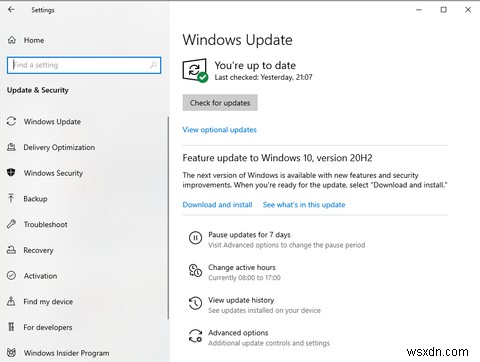Viewport: 480px width, 362px height.
Task: Click the For developers icon
Action: (11, 327)
